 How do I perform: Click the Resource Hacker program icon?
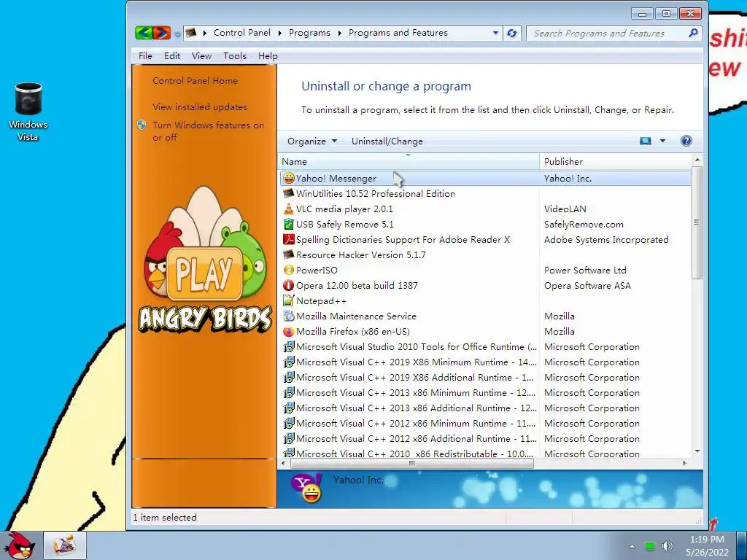coord(288,254)
